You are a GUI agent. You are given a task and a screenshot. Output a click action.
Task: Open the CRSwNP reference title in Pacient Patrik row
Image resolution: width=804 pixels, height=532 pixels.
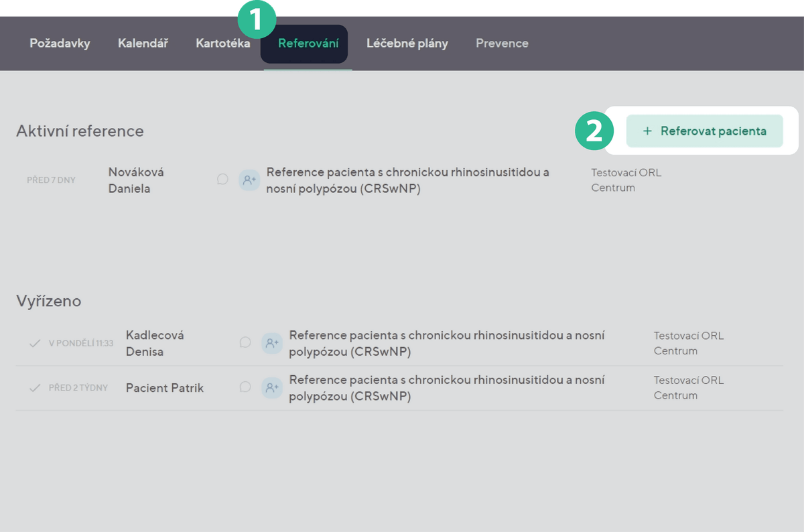tap(446, 388)
